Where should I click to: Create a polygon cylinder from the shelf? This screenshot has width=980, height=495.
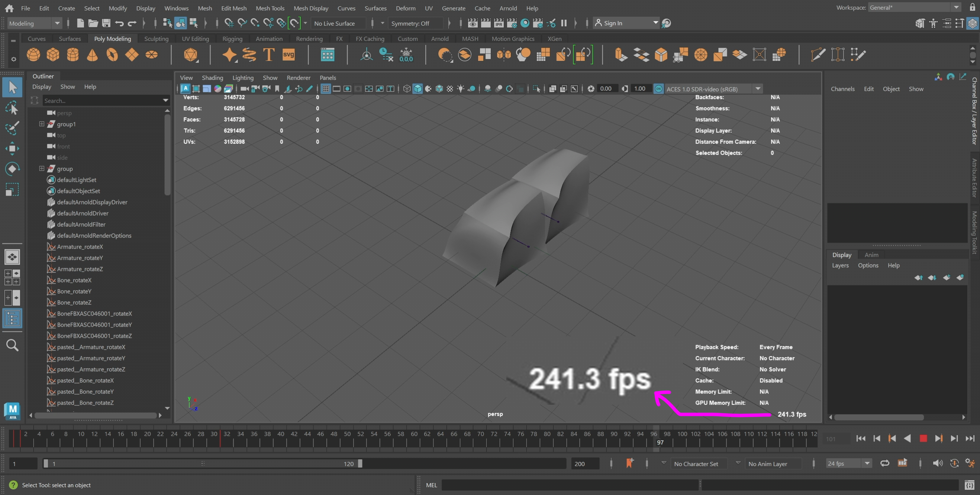[x=72, y=55]
